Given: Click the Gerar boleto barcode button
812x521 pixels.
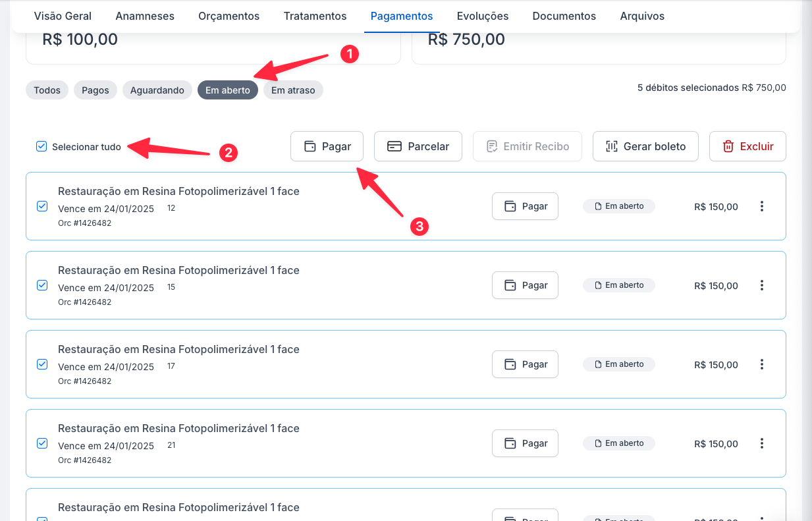Looking at the screenshot, I should 645,146.
